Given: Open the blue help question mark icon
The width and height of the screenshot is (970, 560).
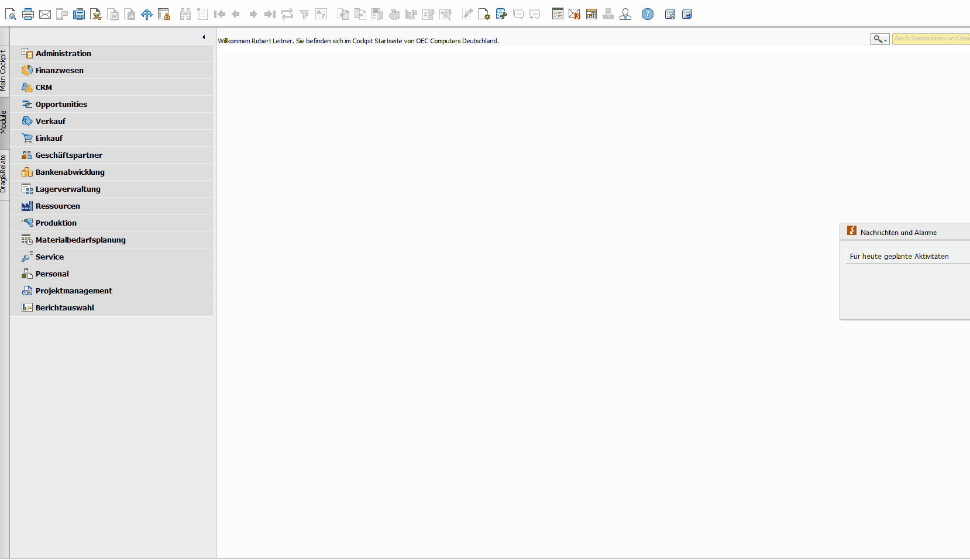Looking at the screenshot, I should pyautogui.click(x=648, y=14).
